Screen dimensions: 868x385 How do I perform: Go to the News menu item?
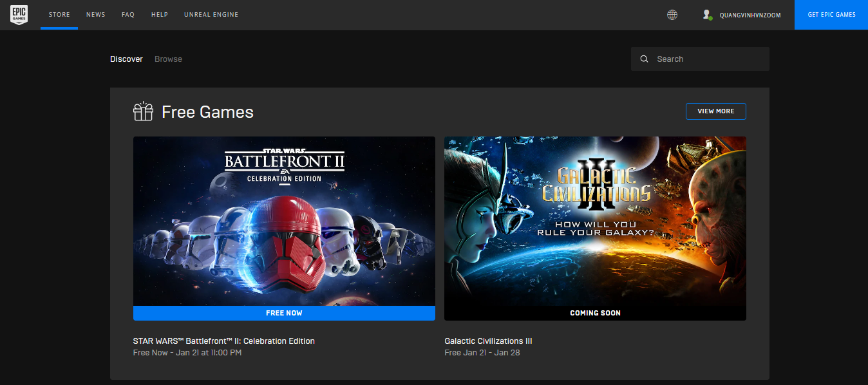pyautogui.click(x=95, y=15)
